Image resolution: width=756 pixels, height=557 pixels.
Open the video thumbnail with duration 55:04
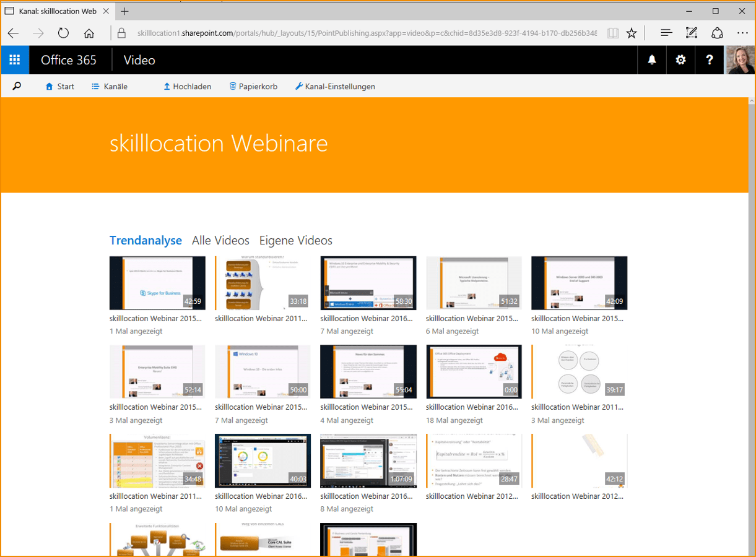368,371
